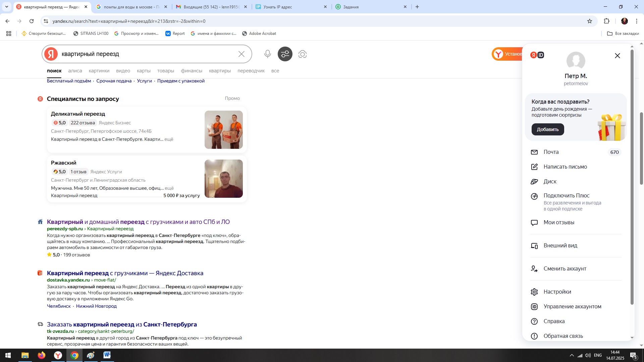Click Управление аккаунтом ID icon
This screenshot has width=644, height=362.
[x=534, y=307]
